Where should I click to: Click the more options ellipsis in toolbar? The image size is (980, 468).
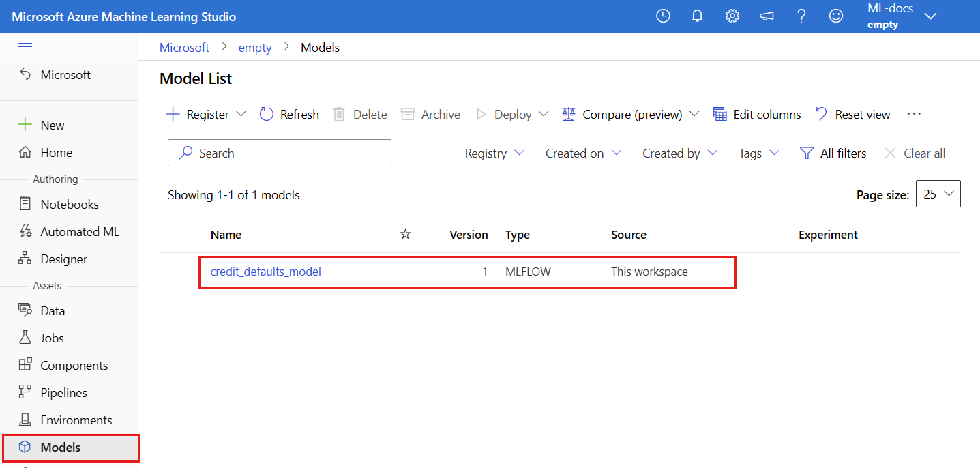[914, 114]
